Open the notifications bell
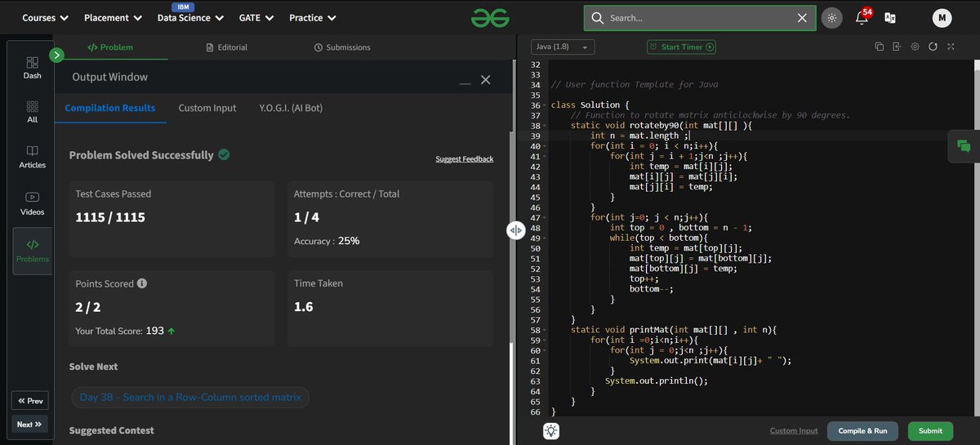980x445 pixels. tap(862, 18)
